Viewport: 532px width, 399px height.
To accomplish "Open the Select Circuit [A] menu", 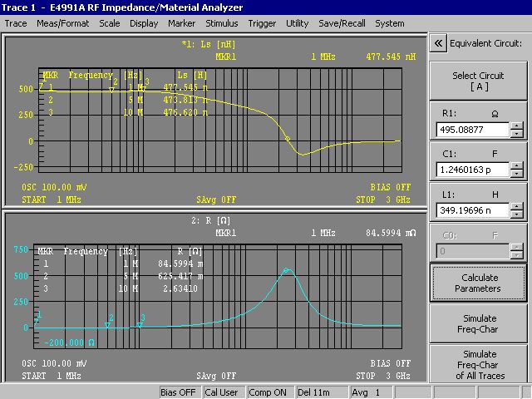I will coord(477,81).
